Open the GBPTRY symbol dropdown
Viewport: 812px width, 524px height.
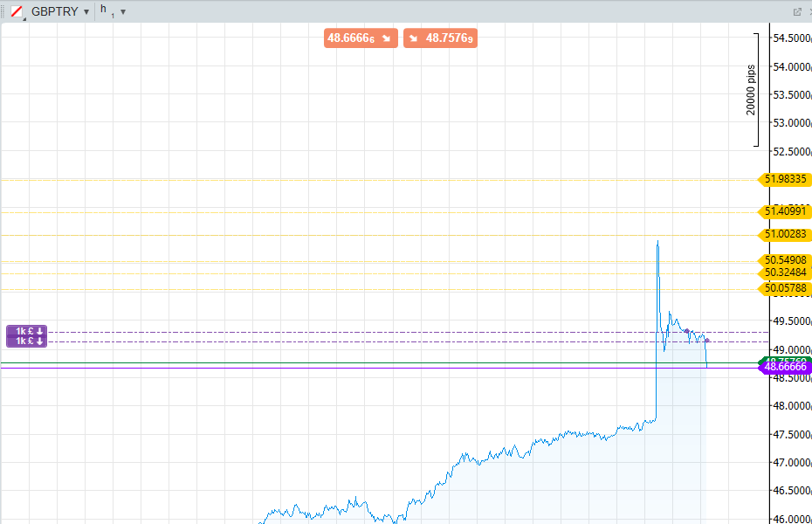point(86,12)
